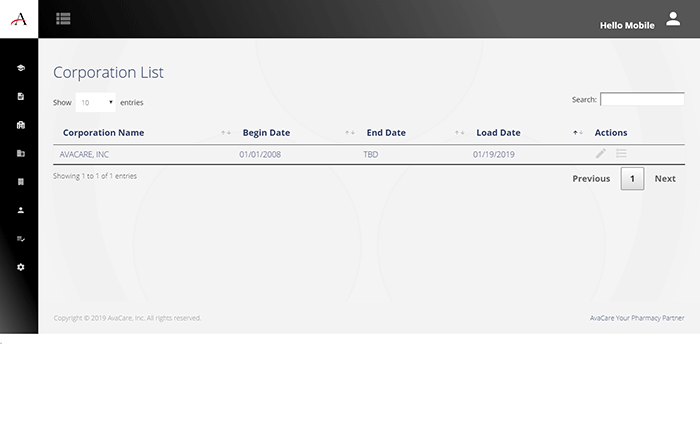Open the document page sidebar icon
The width and height of the screenshot is (700, 435).
21,96
